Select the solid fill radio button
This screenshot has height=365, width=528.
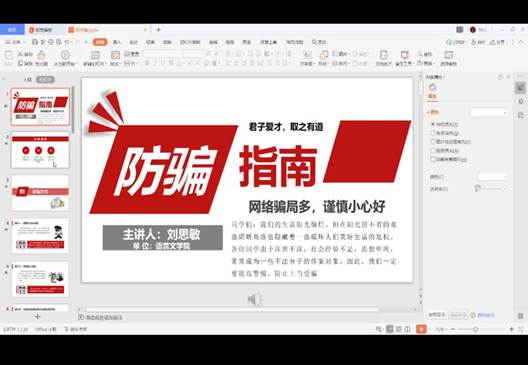point(433,124)
